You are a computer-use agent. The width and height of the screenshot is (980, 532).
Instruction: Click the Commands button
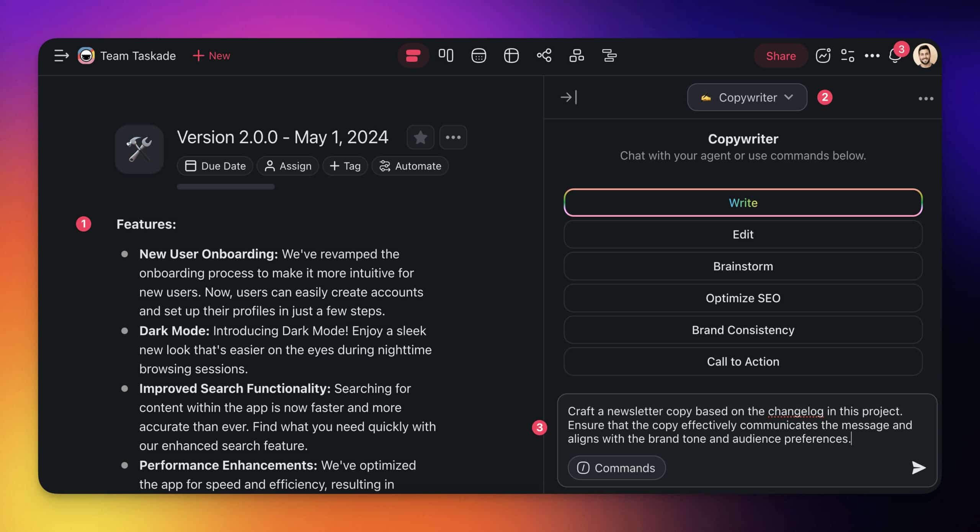click(616, 468)
